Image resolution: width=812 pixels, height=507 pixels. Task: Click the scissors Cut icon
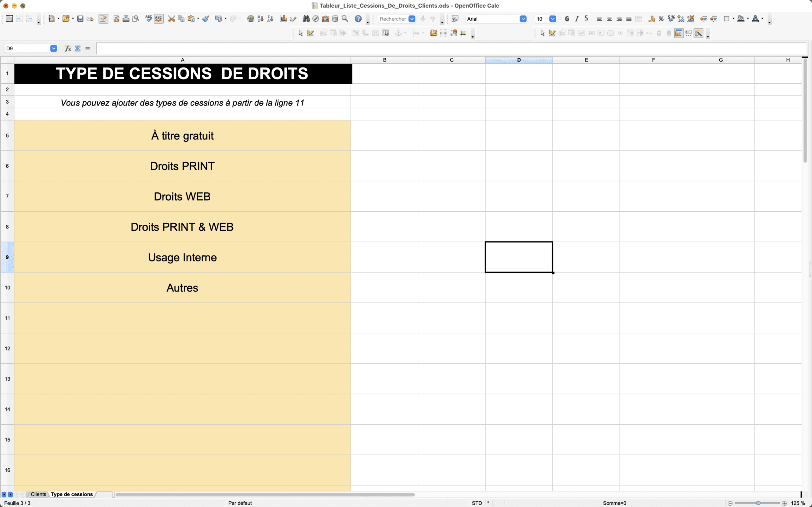point(172,19)
